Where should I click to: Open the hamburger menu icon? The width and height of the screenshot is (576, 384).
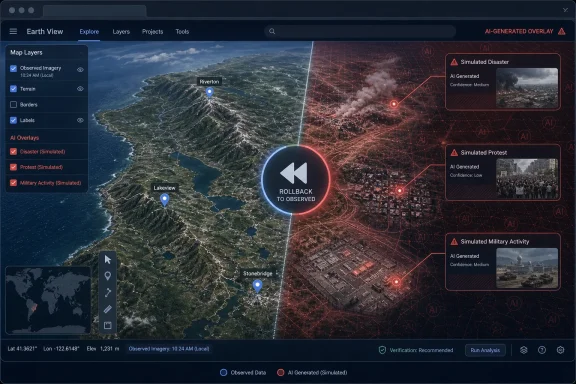tap(13, 31)
